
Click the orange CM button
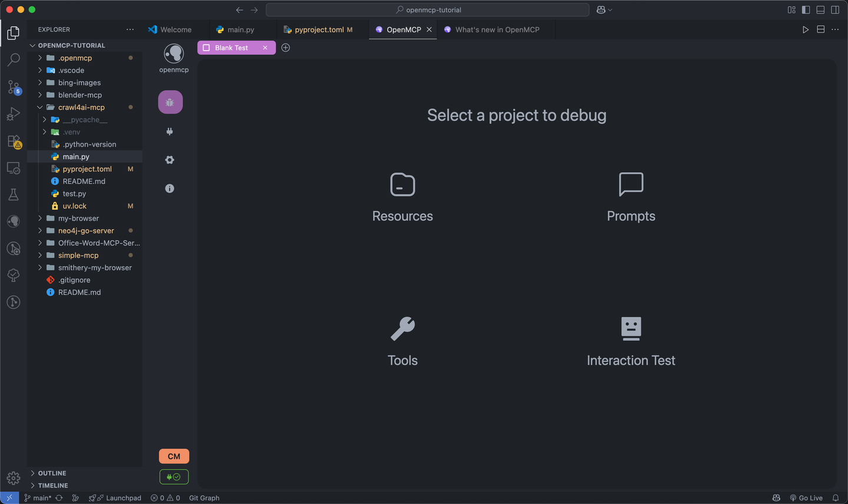click(174, 456)
